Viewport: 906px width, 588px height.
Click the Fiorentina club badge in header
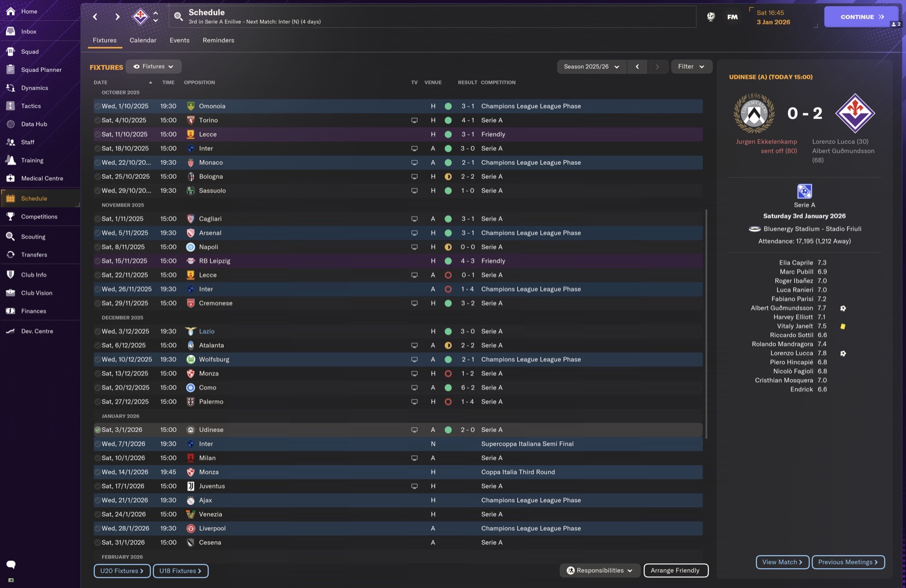click(140, 16)
